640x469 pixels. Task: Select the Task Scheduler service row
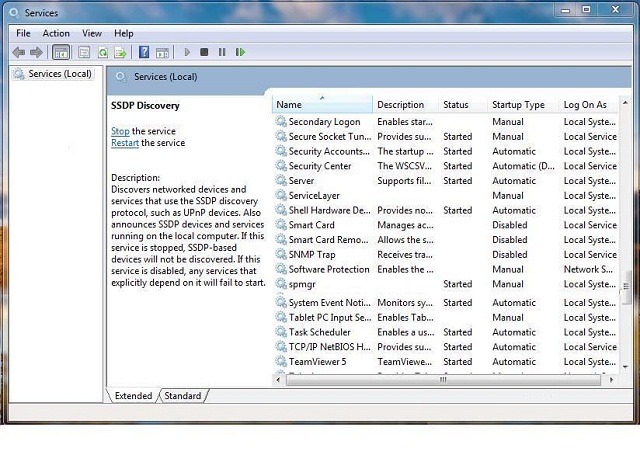pos(319,332)
